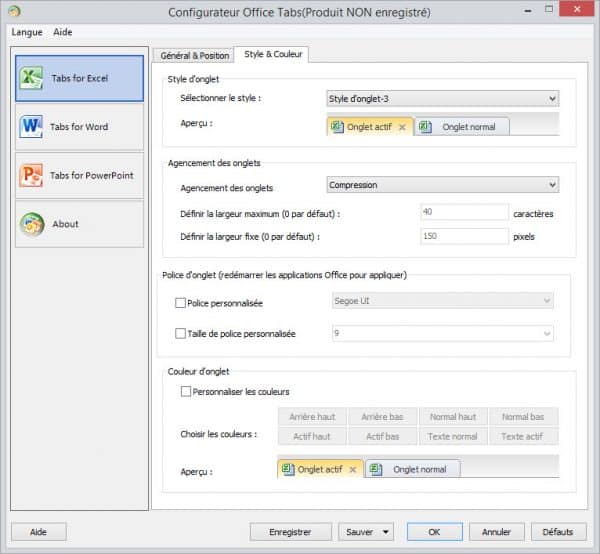
Task: Click the Enregistrer button
Action: [290, 532]
